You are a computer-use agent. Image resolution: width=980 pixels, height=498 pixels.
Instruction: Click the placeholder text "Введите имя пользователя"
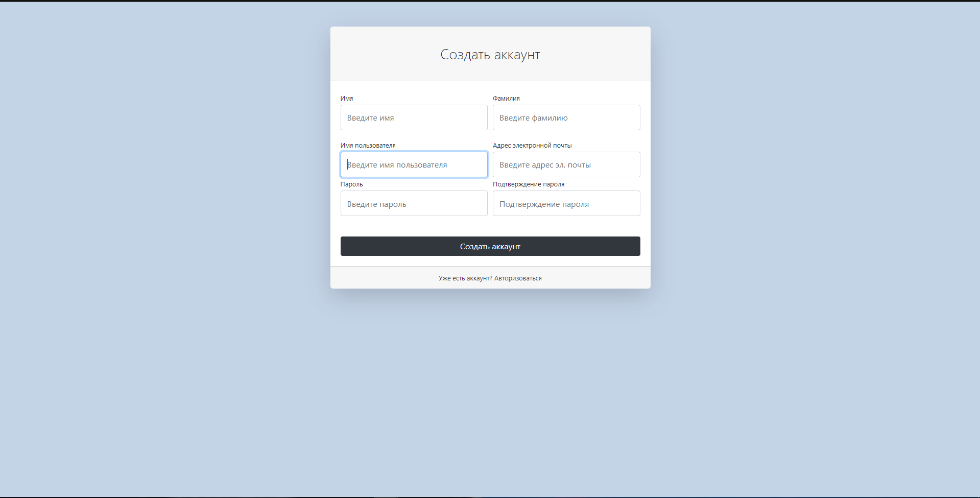pos(397,164)
